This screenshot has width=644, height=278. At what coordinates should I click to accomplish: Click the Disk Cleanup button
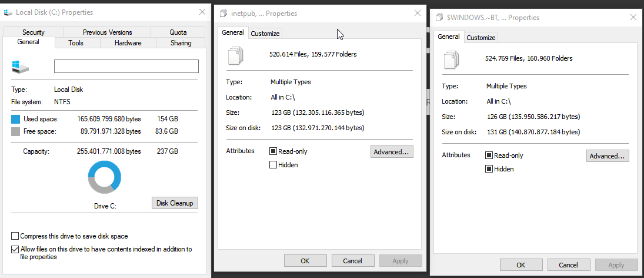point(175,203)
